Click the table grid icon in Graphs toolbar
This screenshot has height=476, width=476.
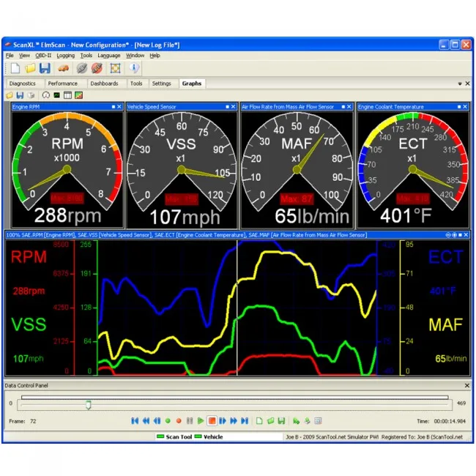[67, 95]
